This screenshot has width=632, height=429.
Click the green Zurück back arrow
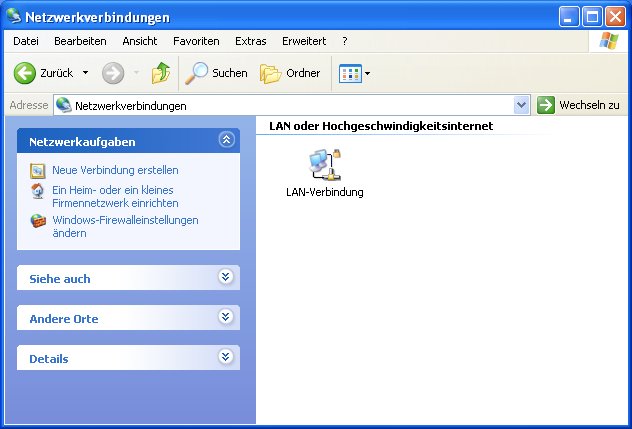[25, 73]
